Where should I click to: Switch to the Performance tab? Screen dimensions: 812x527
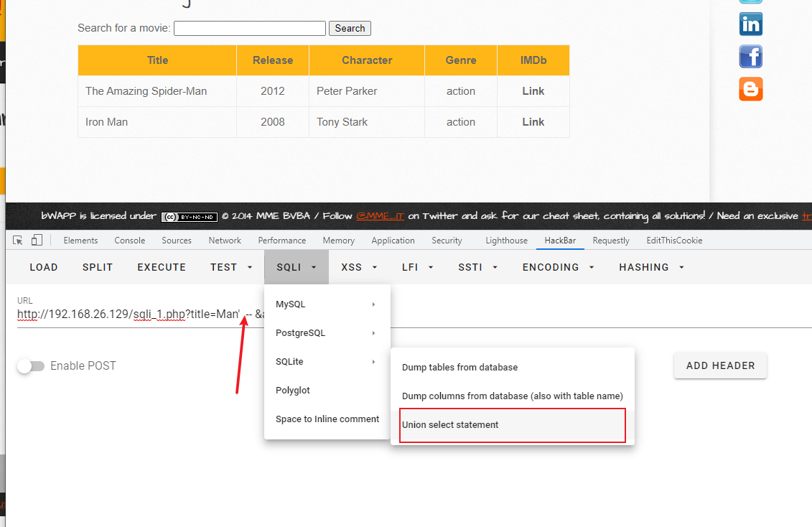pos(281,241)
